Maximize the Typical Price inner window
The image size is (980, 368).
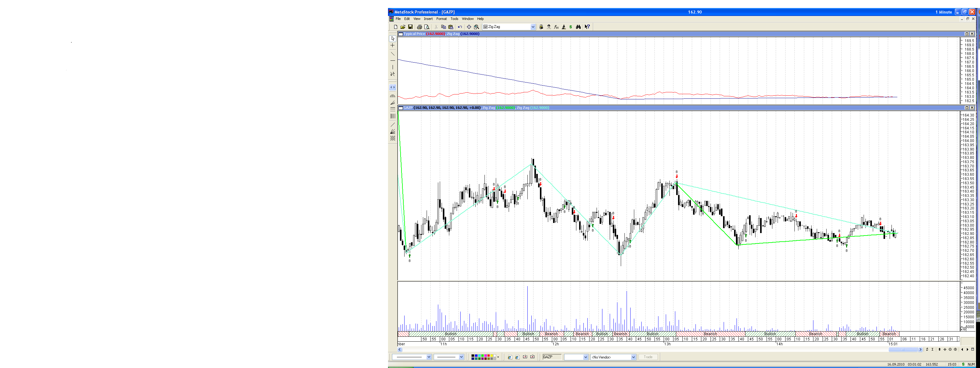point(967,34)
